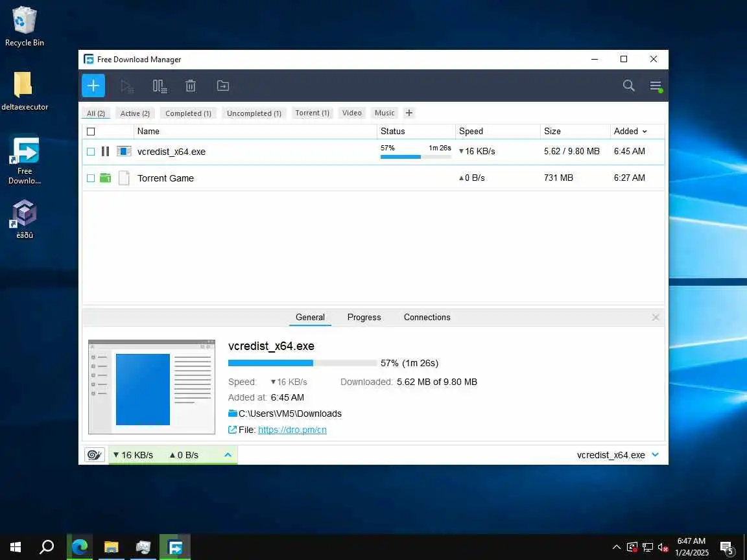
Task: Open the https://dro.pm/cn file link
Action: [292, 430]
